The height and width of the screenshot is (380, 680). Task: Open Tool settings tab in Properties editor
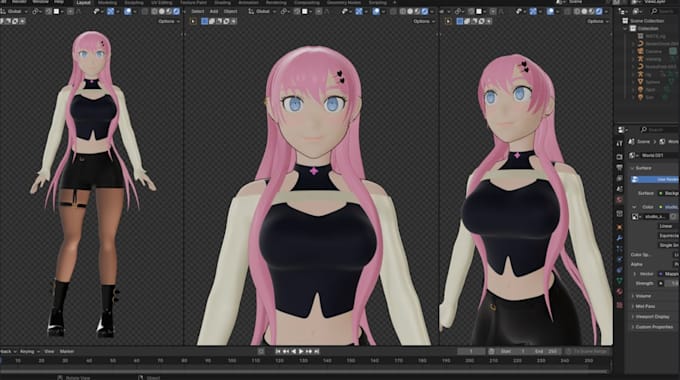[x=619, y=143]
